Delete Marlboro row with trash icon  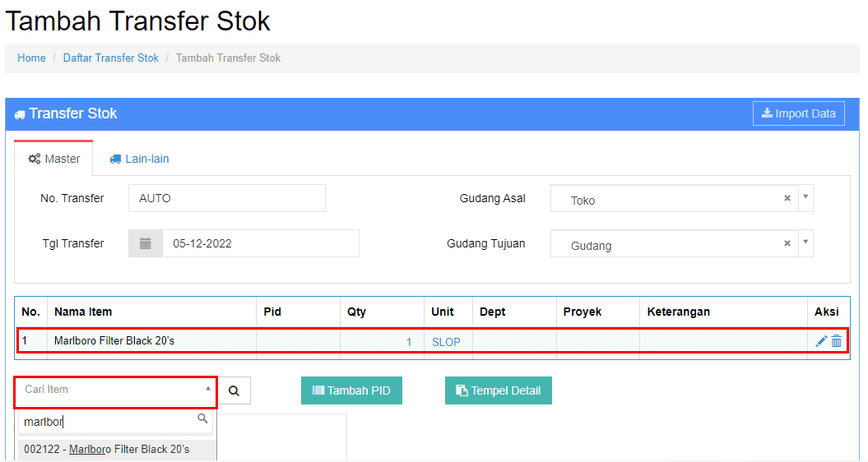pos(836,341)
